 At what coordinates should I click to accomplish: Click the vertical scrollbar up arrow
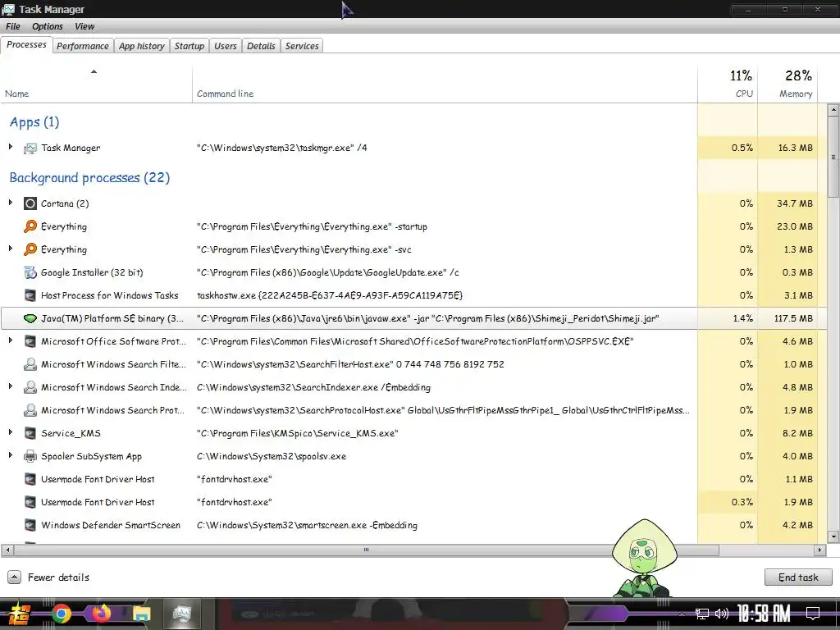pyautogui.click(x=833, y=111)
